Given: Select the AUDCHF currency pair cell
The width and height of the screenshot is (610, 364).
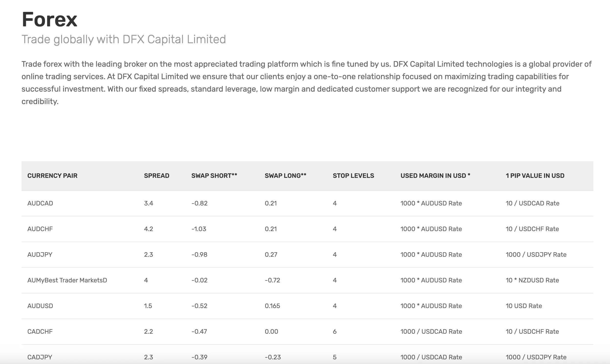Looking at the screenshot, I should point(40,229).
